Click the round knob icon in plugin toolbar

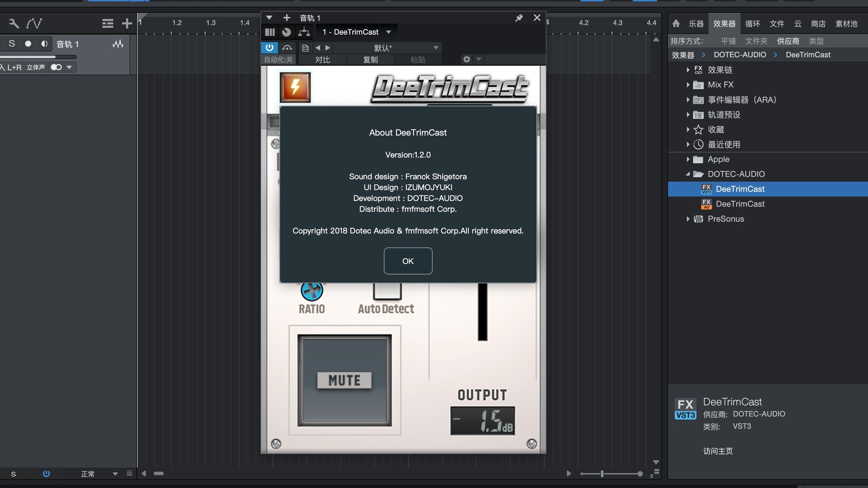286,32
